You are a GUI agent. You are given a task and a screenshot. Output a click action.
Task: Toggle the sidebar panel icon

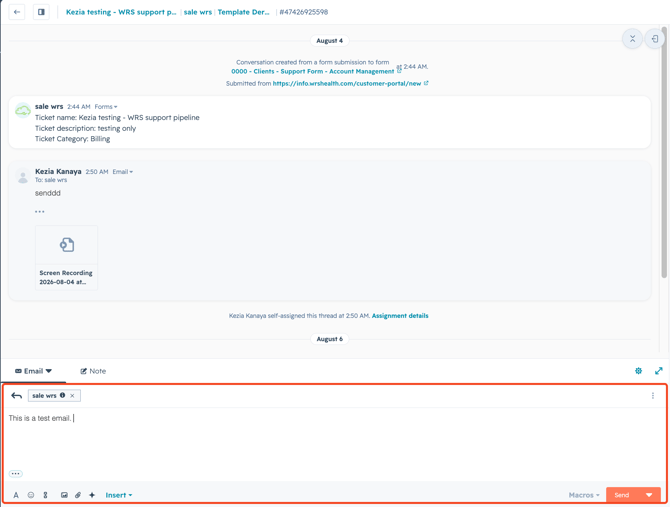(x=41, y=12)
